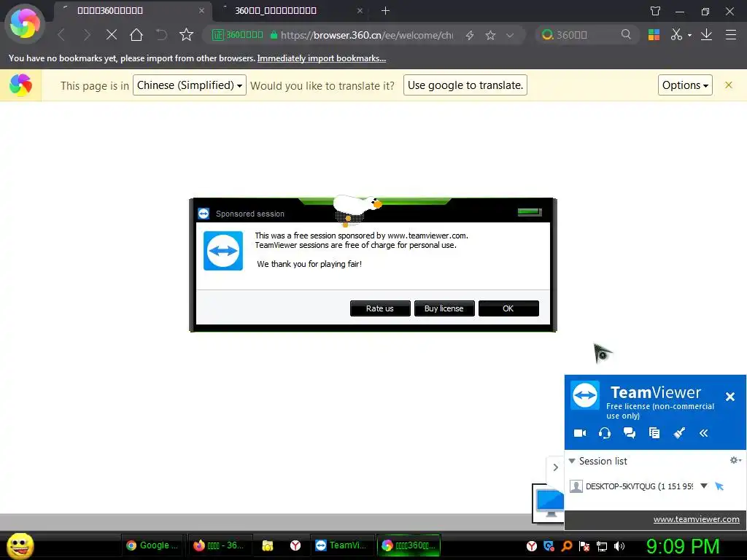Image resolution: width=747 pixels, height=560 pixels.
Task: Open the translate Options dropdown
Action: (685, 85)
